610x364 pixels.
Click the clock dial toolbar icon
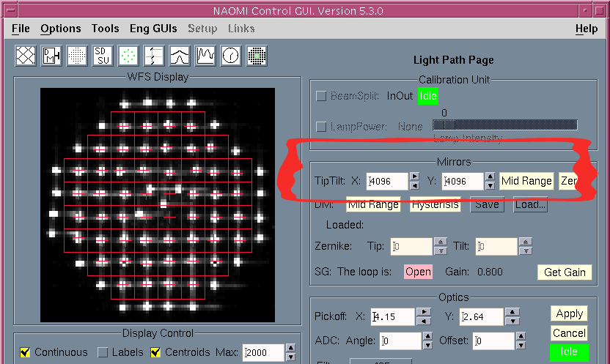[231, 56]
